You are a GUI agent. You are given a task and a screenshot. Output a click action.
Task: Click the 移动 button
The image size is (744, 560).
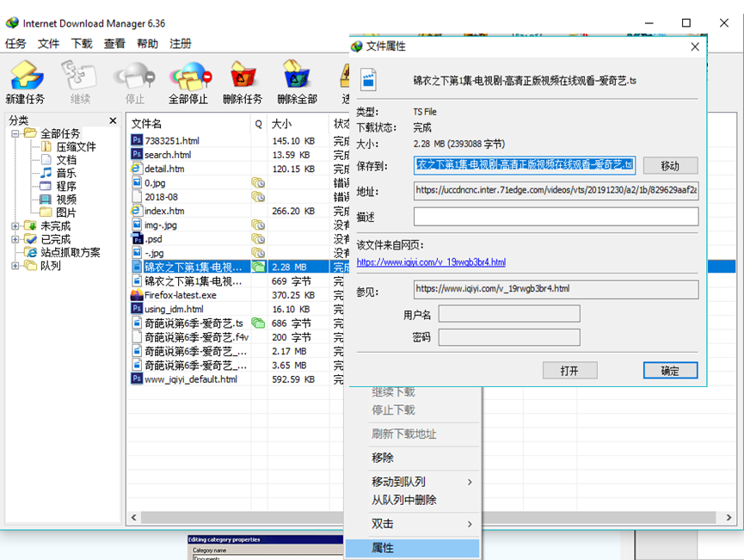[x=670, y=166]
